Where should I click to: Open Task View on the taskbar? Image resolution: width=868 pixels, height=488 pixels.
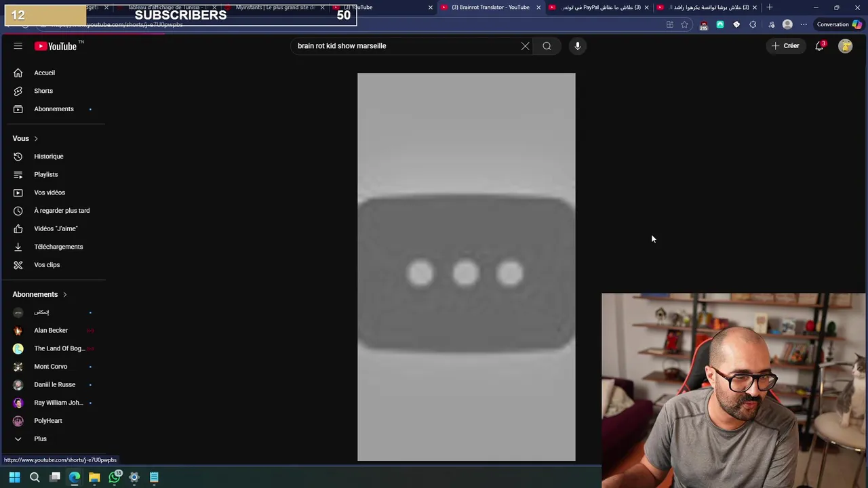tap(55, 477)
